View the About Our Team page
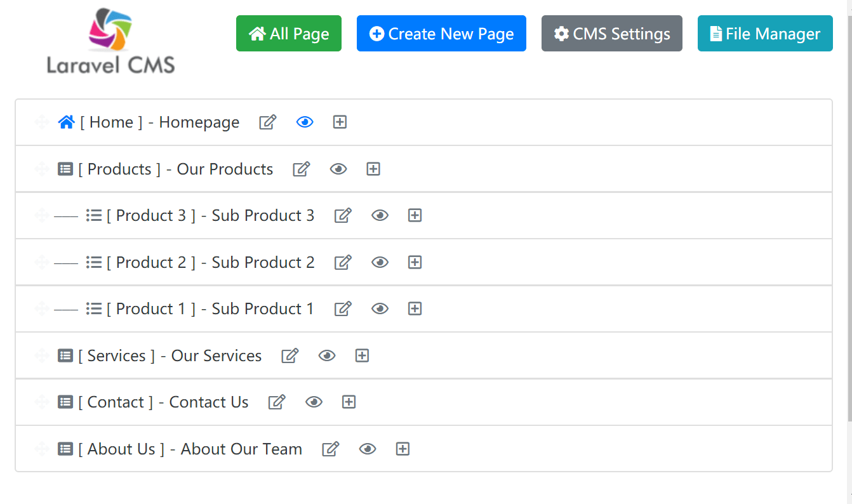 point(368,449)
